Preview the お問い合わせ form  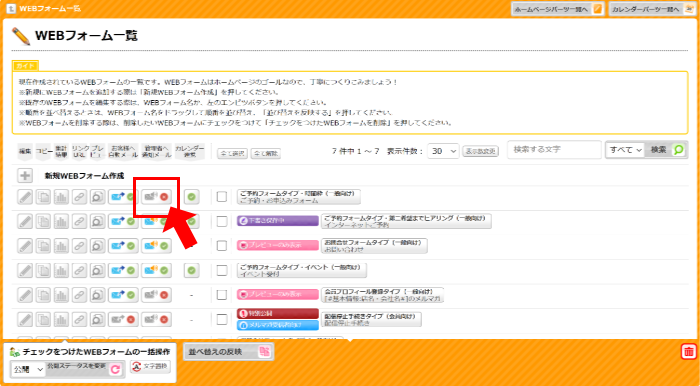(x=97, y=246)
